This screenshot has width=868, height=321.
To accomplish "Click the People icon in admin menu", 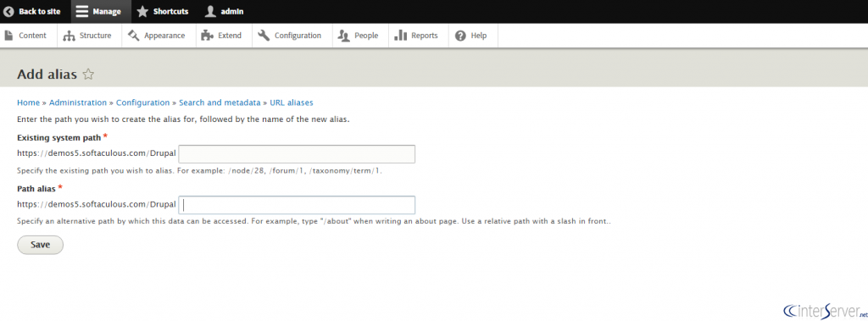I will point(344,36).
